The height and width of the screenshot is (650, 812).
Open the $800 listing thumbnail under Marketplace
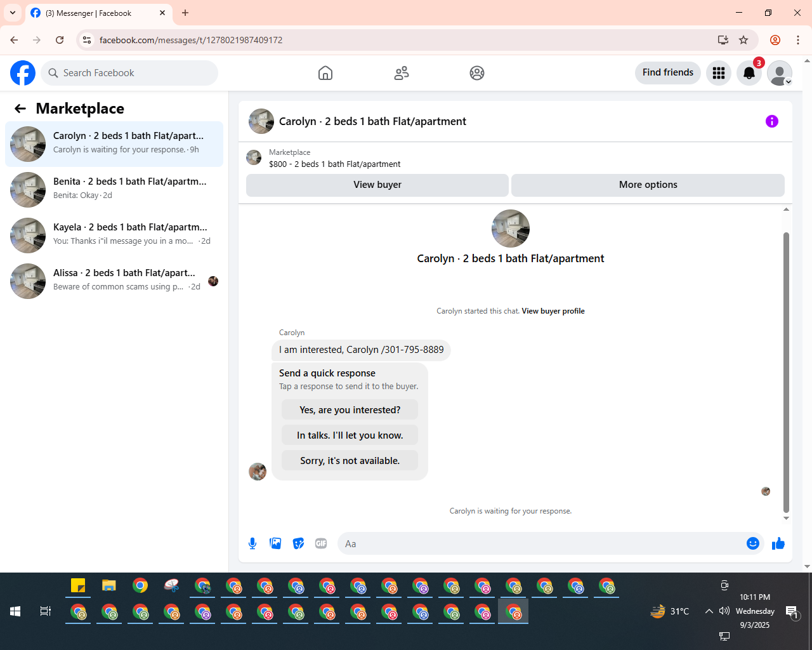[x=254, y=157]
